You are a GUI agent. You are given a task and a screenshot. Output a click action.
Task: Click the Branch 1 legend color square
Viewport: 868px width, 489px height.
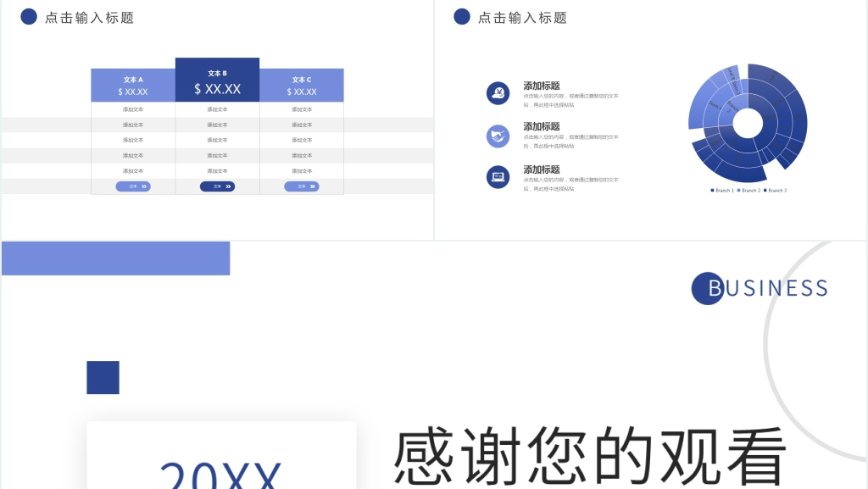point(712,191)
